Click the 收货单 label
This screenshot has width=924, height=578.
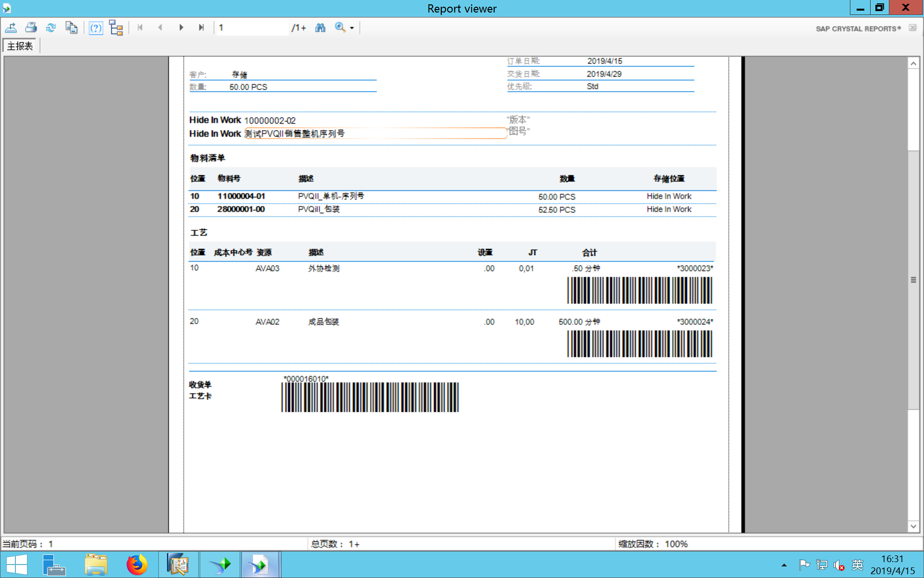coord(200,384)
